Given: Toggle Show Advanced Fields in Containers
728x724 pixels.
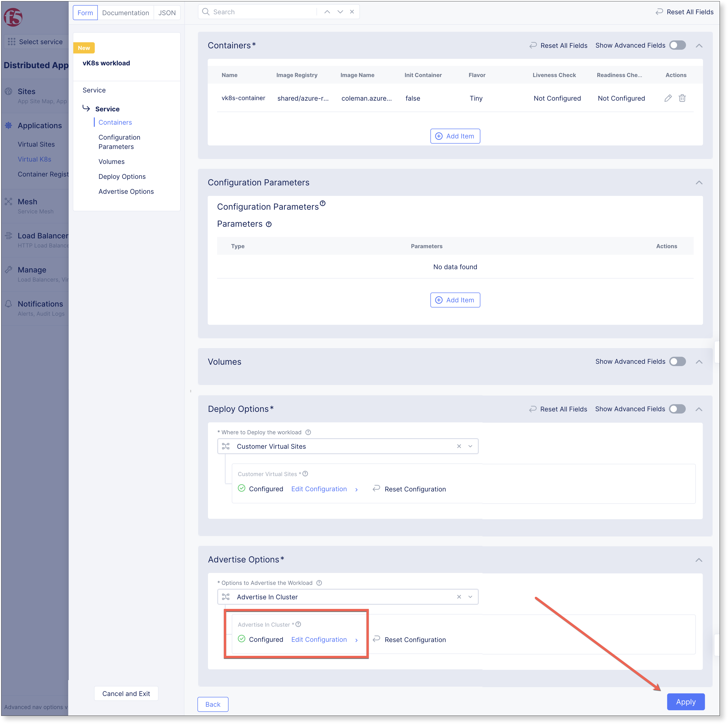Looking at the screenshot, I should tap(678, 45).
